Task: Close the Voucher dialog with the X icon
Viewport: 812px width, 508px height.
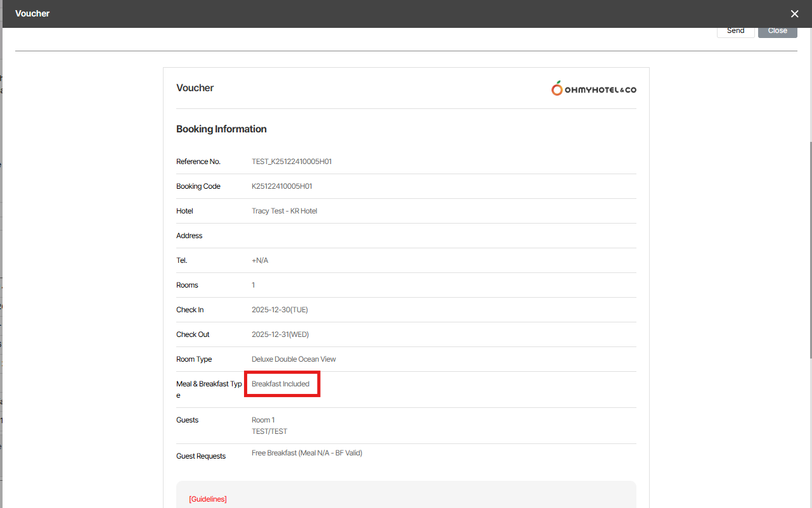Action: coord(794,14)
